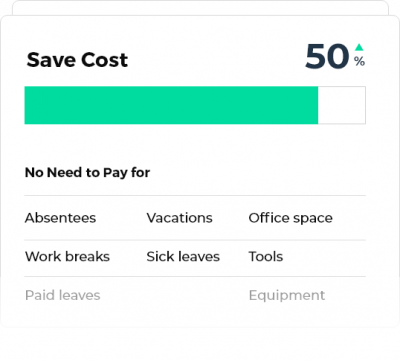Screen dimensions: 400x361
Task: Click the green filled portion of progress bar
Action: pyautogui.click(x=171, y=105)
